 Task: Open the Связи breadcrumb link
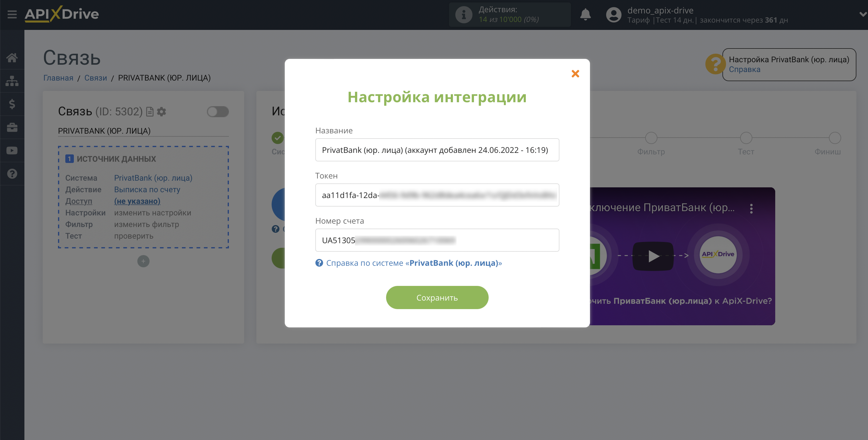pos(96,78)
